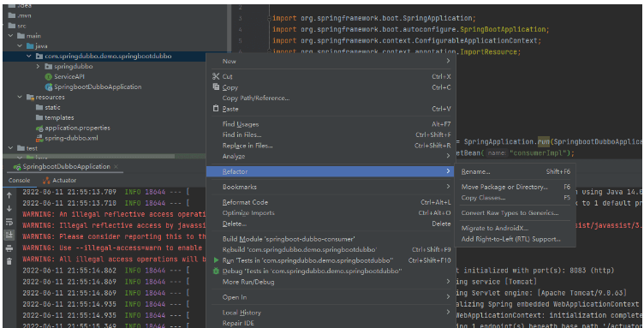Click the Cut scissors icon in context menu

[216, 76]
